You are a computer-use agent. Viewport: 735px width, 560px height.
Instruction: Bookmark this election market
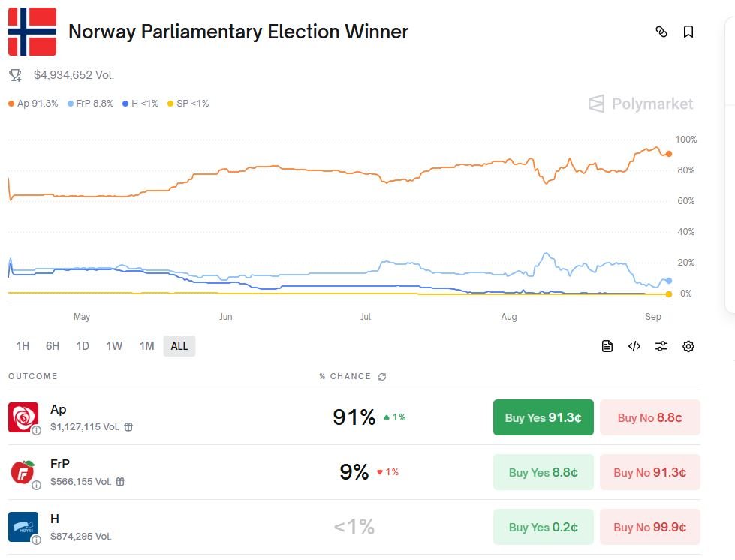point(688,32)
